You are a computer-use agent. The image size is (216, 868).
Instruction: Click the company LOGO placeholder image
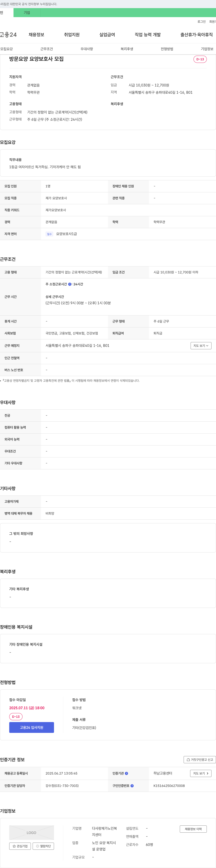(32, 833)
